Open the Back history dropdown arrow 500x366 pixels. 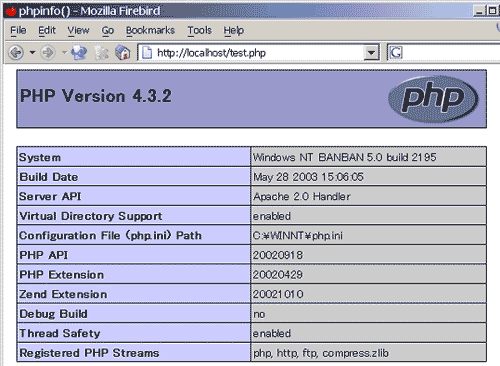pyautogui.click(x=32, y=53)
